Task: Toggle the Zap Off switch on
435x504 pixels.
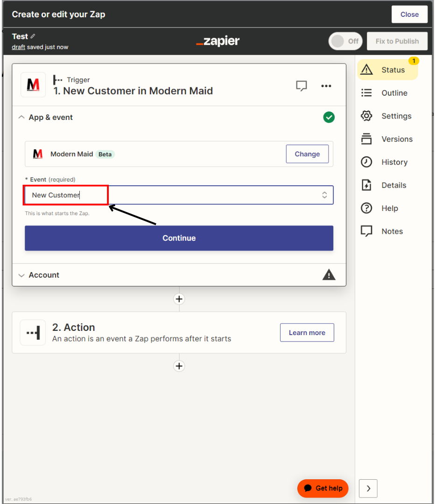Action: [345, 41]
